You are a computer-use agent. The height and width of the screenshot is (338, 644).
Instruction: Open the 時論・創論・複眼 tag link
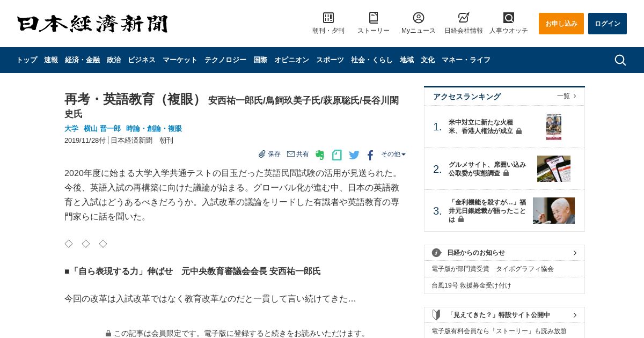point(154,129)
